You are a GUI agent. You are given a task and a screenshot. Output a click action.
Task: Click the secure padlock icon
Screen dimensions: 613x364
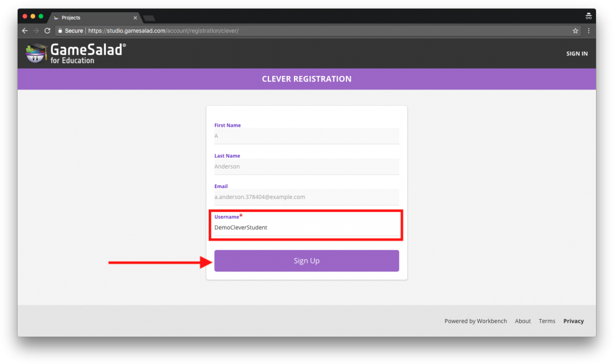pyautogui.click(x=60, y=30)
